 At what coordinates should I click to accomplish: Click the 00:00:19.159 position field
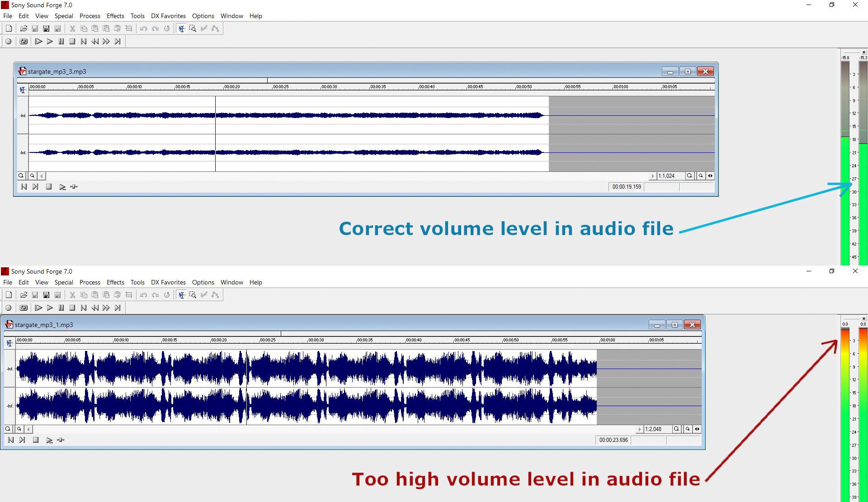[x=626, y=187]
